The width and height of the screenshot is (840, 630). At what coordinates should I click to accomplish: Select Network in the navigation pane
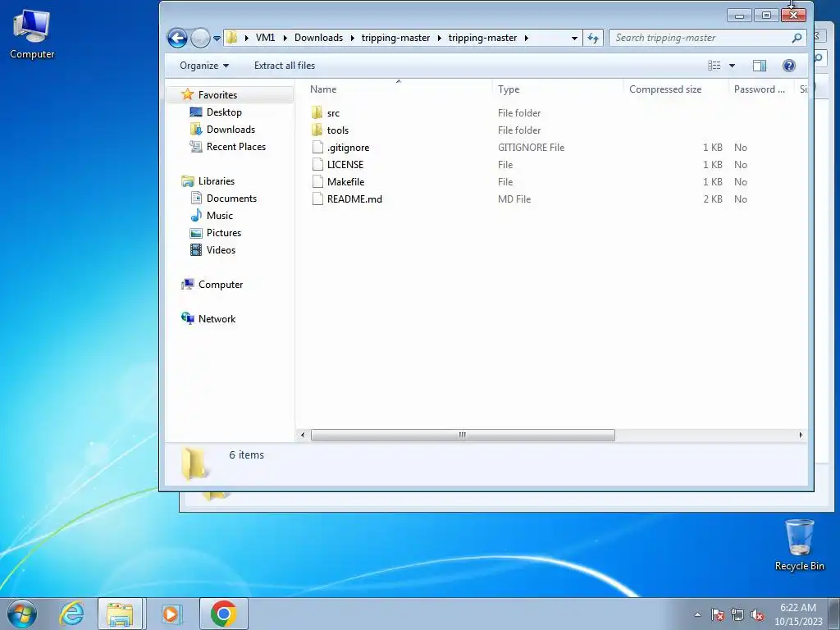(217, 319)
